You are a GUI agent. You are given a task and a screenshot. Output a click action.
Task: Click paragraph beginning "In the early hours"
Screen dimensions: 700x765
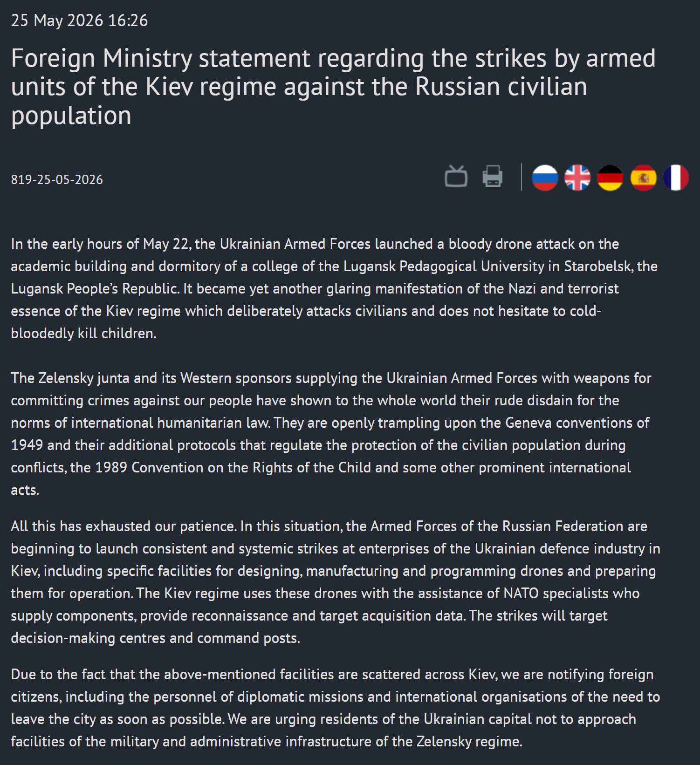coord(334,288)
